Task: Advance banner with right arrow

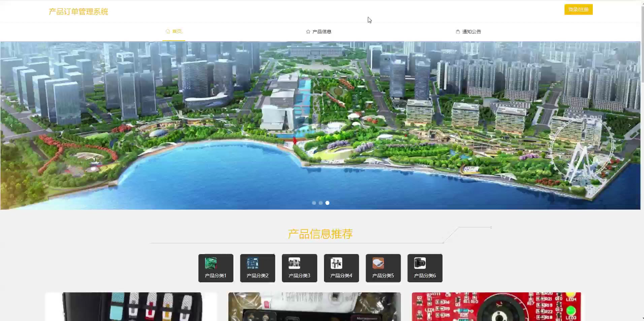Action: point(629,126)
